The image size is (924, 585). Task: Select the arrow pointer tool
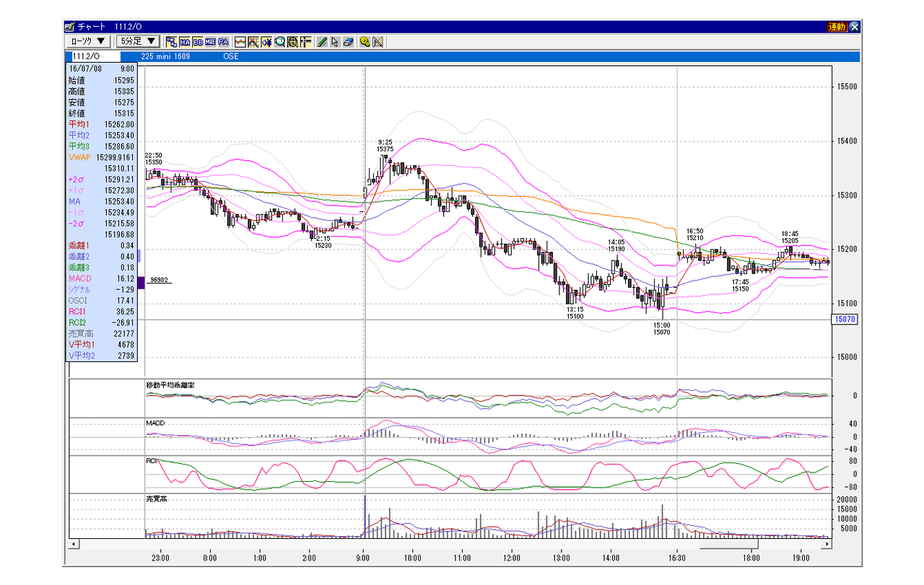coord(335,42)
